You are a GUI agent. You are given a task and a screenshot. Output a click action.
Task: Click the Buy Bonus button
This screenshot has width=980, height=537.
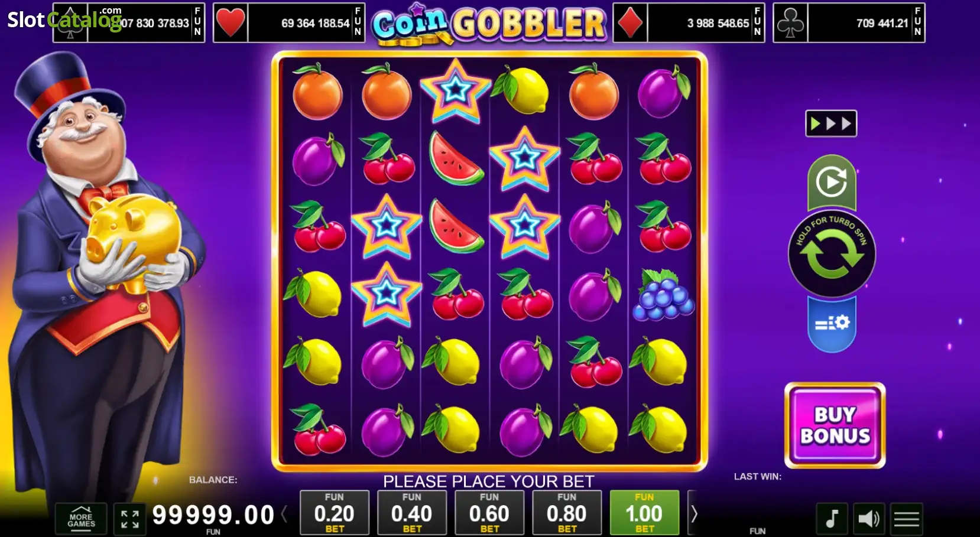coord(835,425)
